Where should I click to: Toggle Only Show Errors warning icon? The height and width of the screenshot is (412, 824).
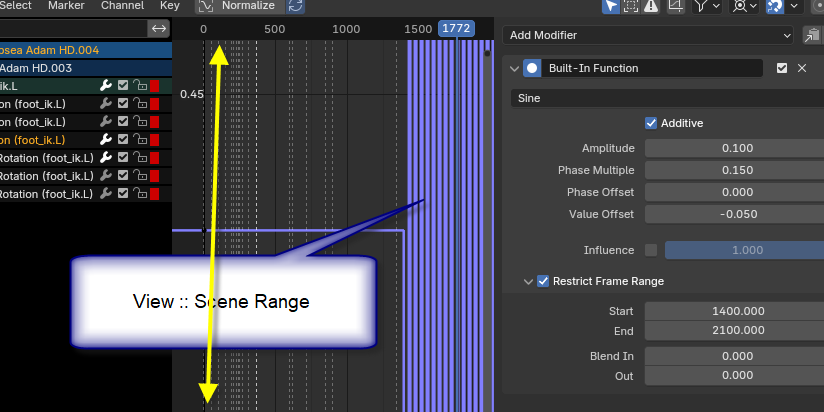pyautogui.click(x=651, y=6)
